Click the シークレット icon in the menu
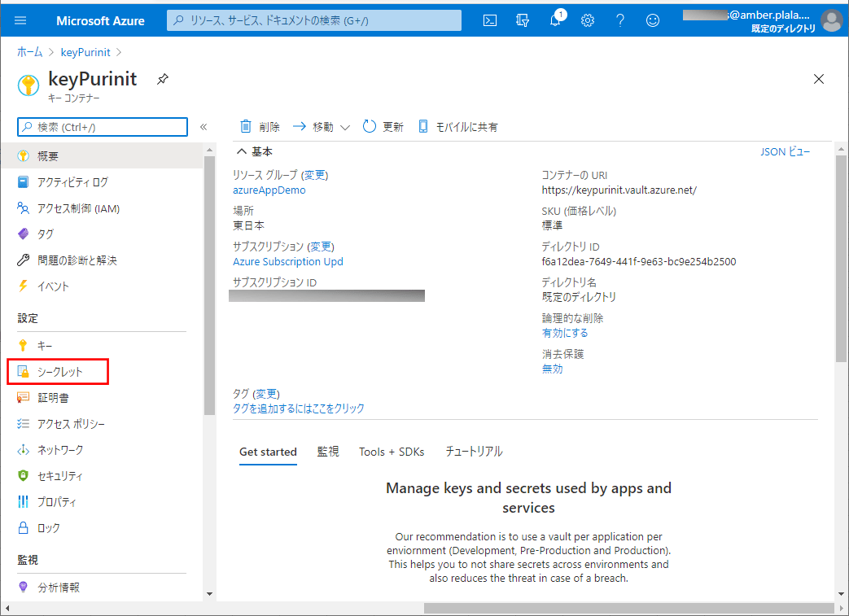 (23, 371)
